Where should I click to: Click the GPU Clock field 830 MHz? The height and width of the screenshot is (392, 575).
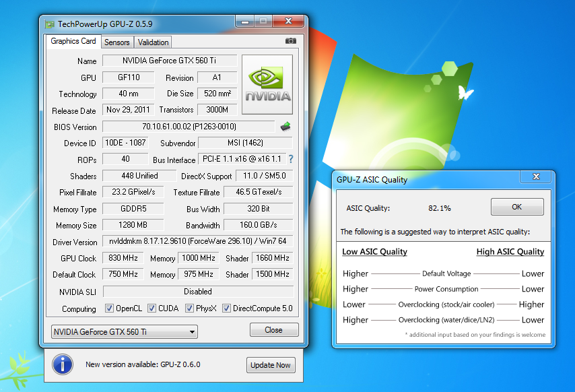click(123, 258)
